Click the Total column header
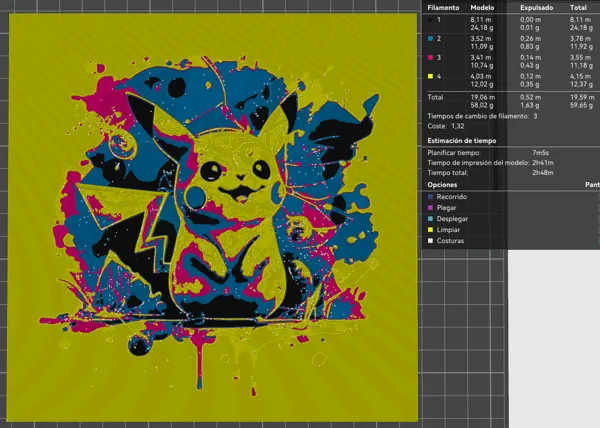600x428 pixels. 578,8
